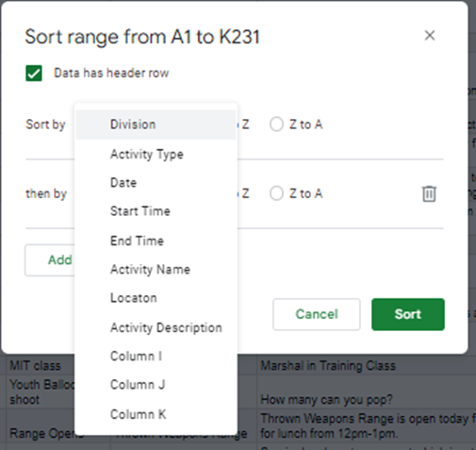Choose Division from the column dropdown
Image resolution: width=476 pixels, height=450 pixels.
pyautogui.click(x=156, y=125)
